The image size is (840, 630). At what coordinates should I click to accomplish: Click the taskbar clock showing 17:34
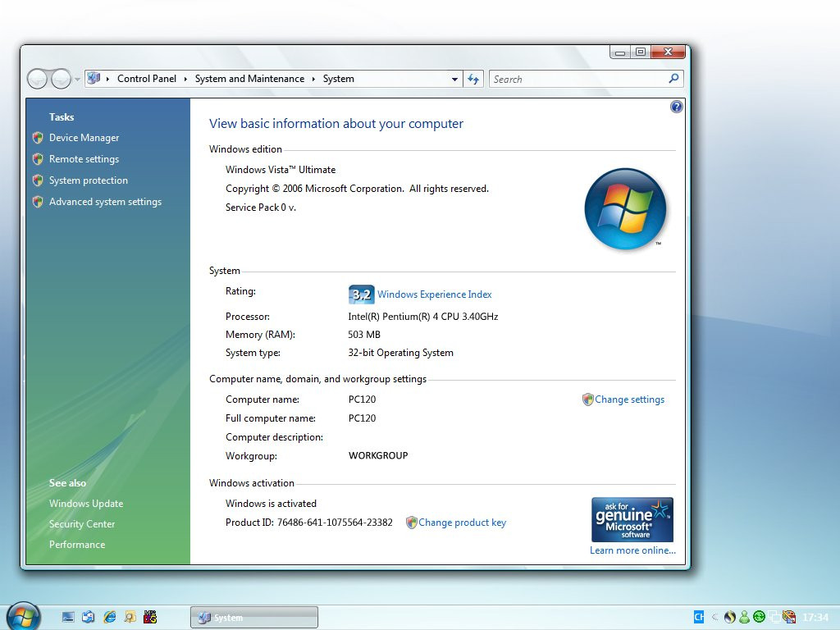(815, 618)
